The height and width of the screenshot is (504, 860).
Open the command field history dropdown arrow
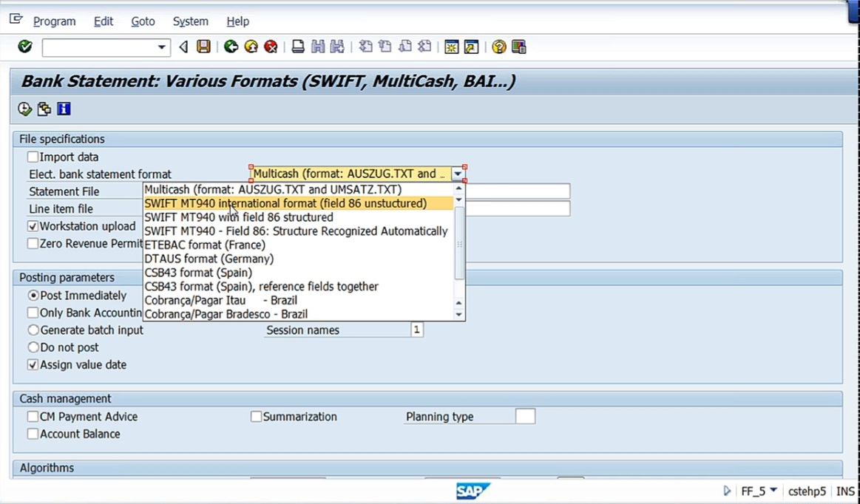point(161,47)
